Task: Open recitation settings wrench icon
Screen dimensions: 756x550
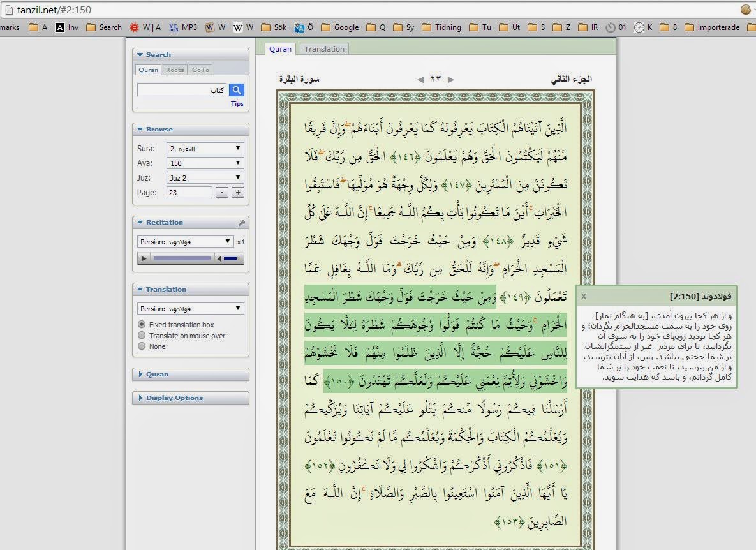Action: [x=242, y=223]
